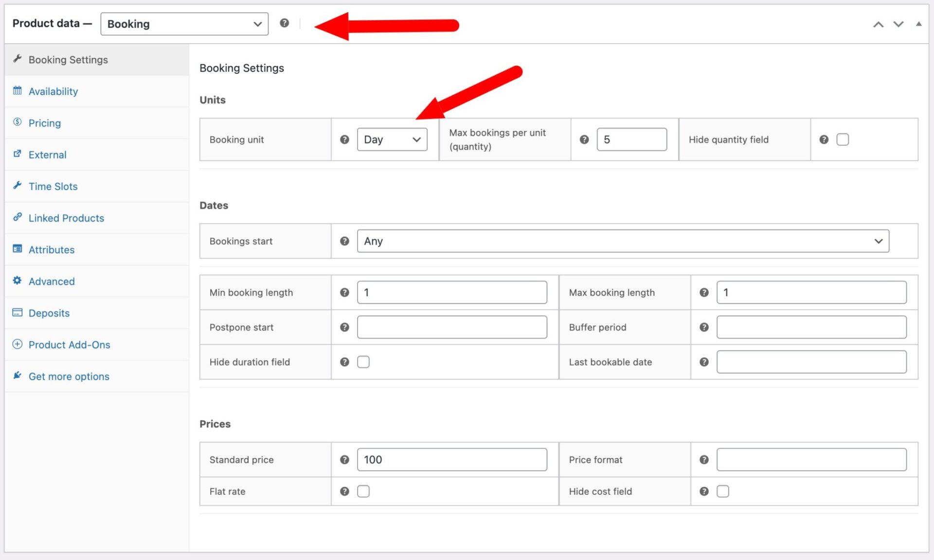
Task: Select the Availability calendar icon
Action: point(18,90)
